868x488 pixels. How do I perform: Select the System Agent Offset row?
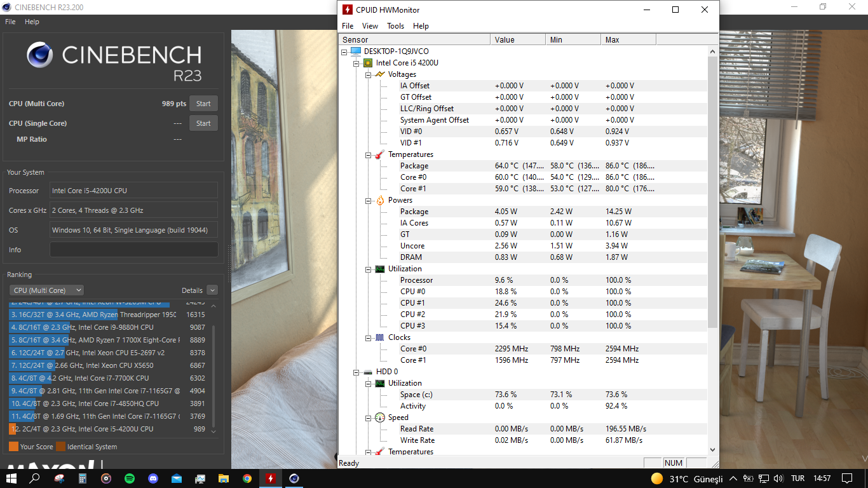[523, 120]
